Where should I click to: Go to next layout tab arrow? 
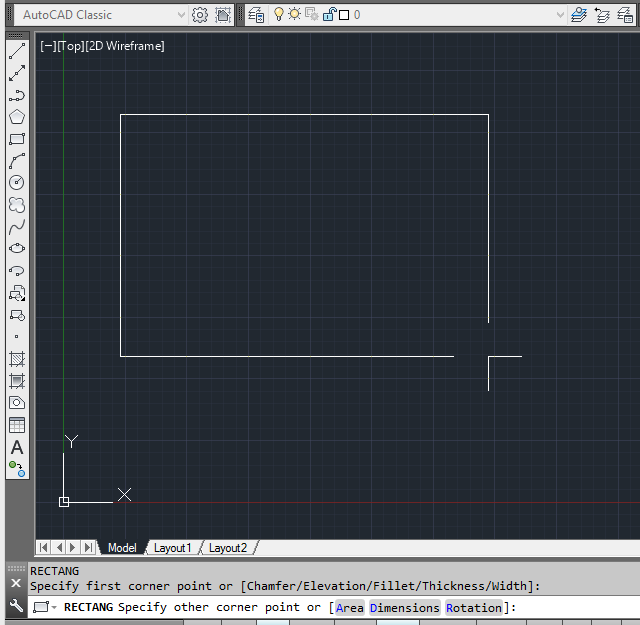tap(73, 547)
